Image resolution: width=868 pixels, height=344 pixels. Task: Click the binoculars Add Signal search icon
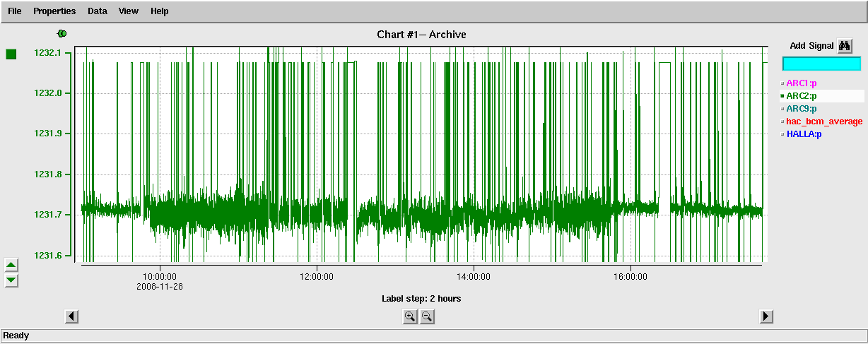coord(845,46)
